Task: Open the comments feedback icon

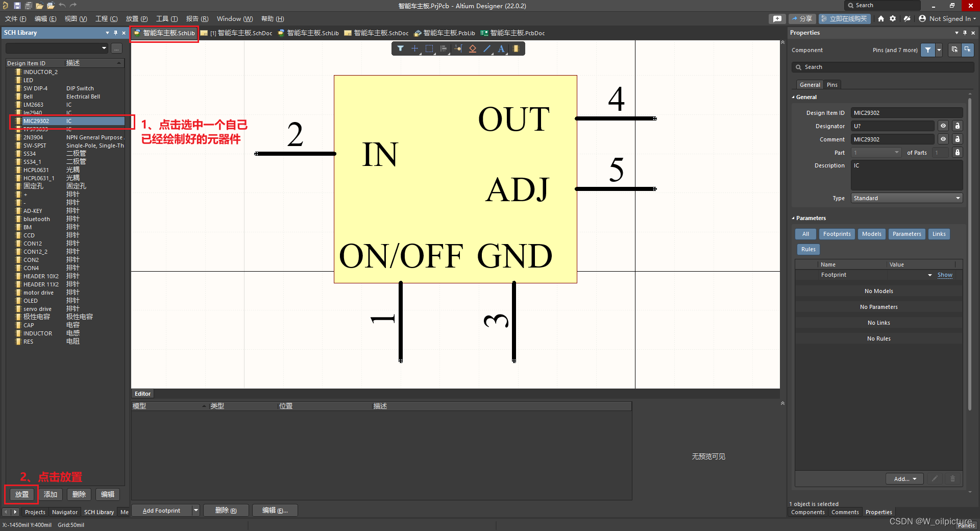Action: 777,19
